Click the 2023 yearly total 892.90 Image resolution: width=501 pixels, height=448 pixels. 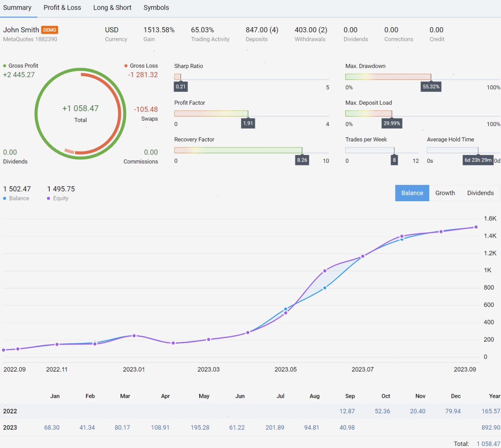pos(491,428)
